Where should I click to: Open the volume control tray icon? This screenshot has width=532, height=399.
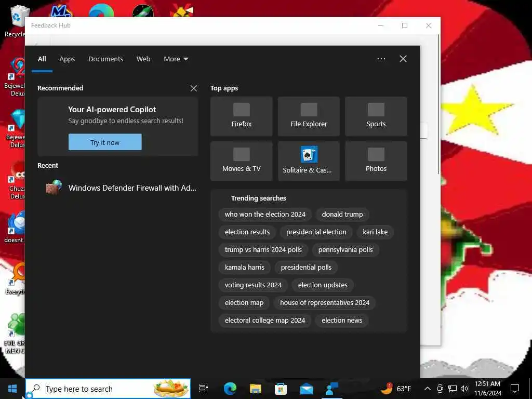[x=464, y=389]
